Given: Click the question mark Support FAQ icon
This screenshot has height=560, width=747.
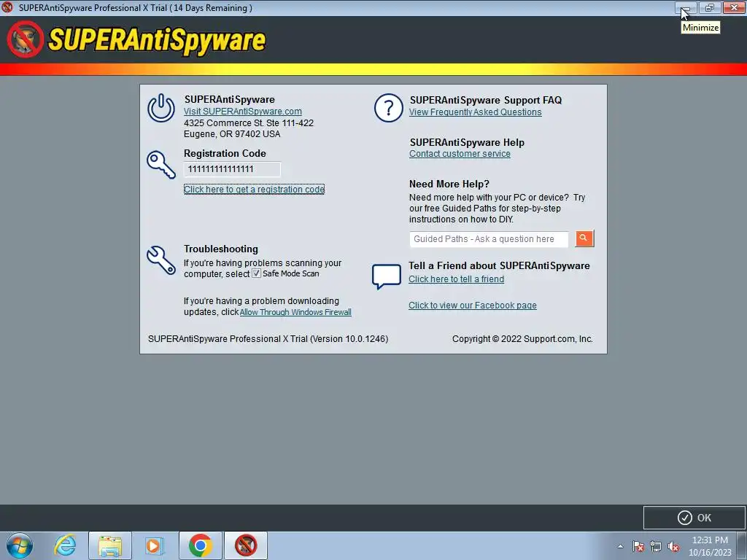Looking at the screenshot, I should click(388, 108).
